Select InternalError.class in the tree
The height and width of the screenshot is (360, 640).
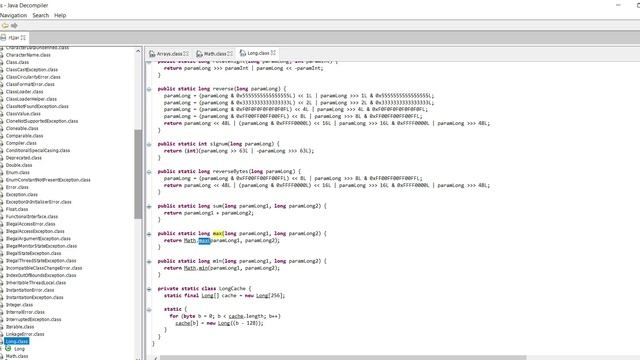25,312
